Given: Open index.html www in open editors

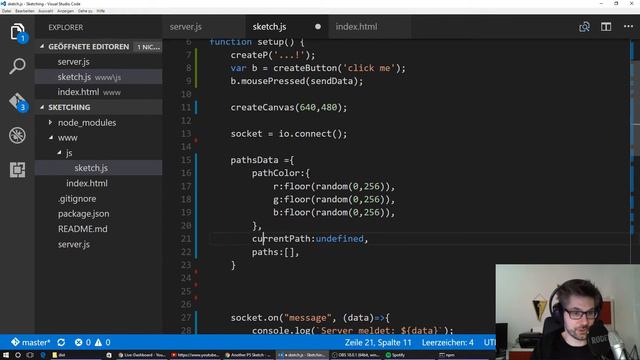Looking at the screenshot, I should pyautogui.click(x=98, y=92).
